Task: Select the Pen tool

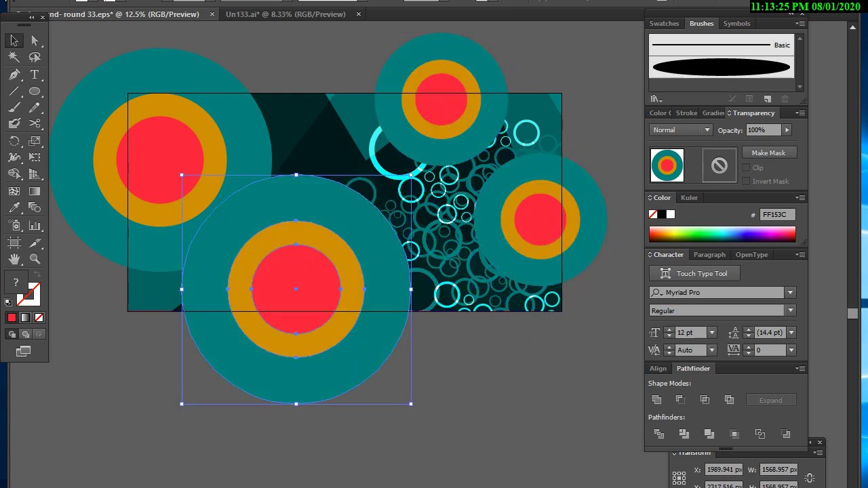Action: (14, 75)
